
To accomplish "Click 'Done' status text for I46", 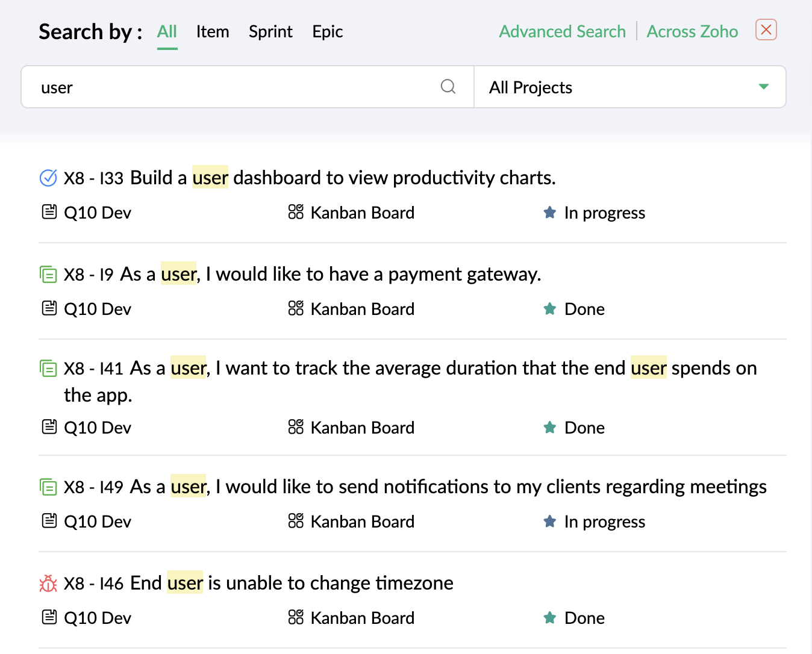I will 584,618.
